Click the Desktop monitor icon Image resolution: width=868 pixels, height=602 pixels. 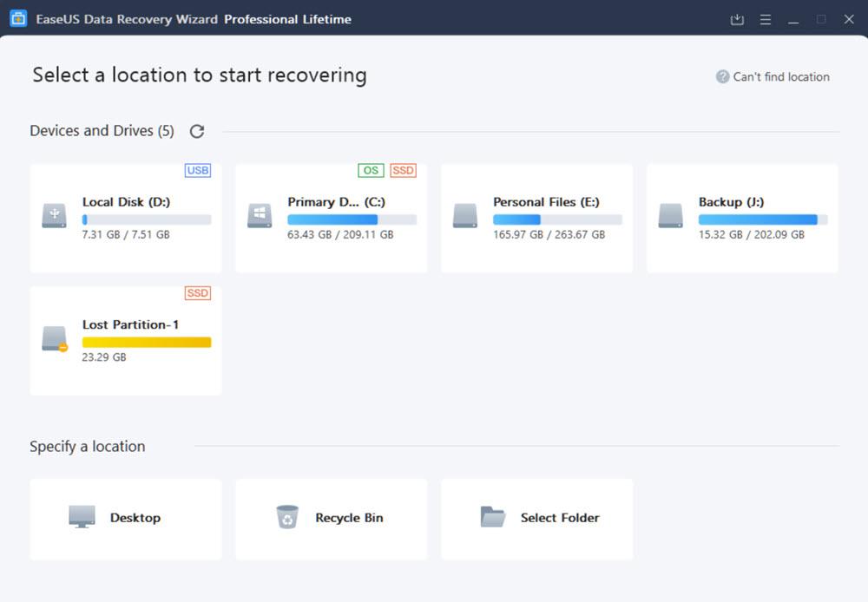pos(82,517)
